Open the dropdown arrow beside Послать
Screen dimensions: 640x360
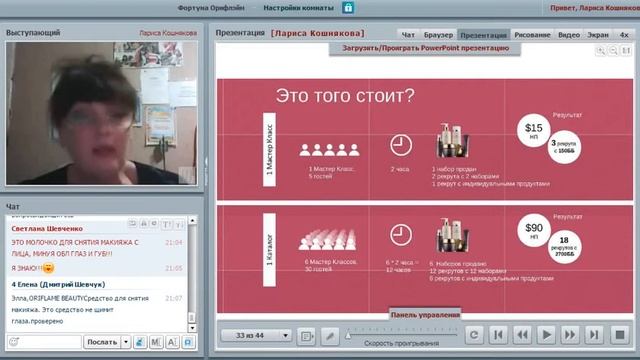click(x=126, y=342)
